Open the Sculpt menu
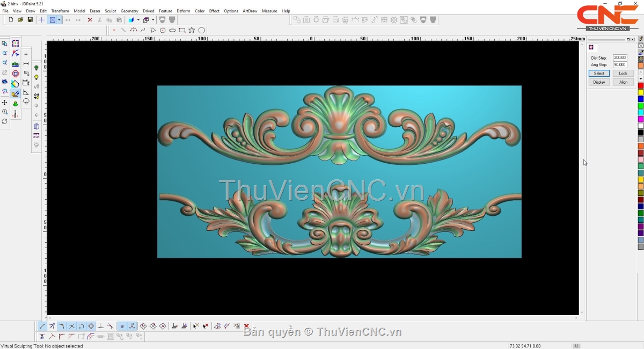Image resolution: width=644 pixels, height=349 pixels. click(x=110, y=11)
